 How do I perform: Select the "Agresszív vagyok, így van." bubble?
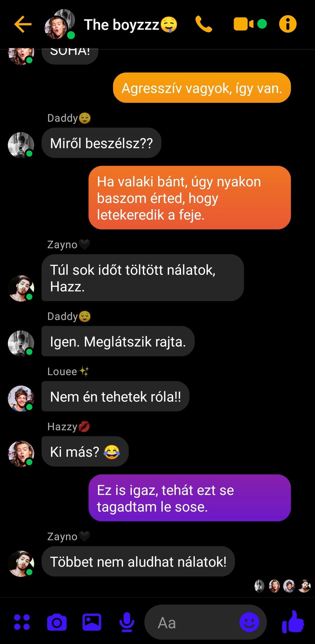(x=202, y=88)
